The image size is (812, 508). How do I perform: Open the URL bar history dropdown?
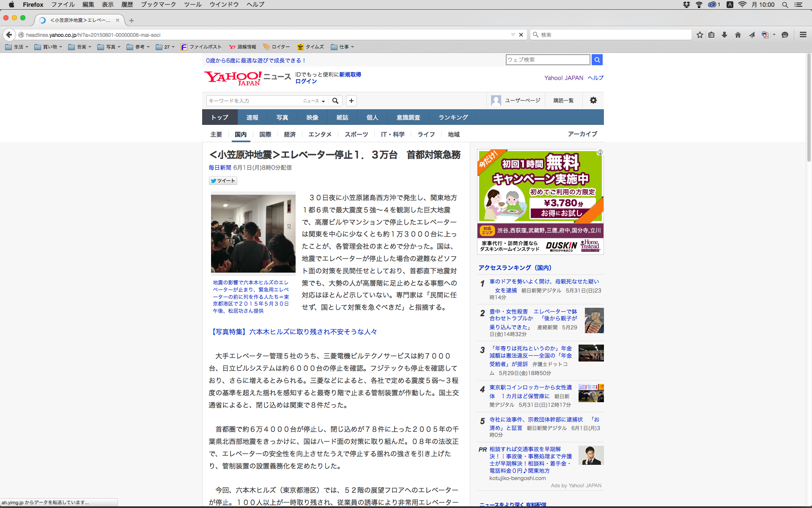513,35
